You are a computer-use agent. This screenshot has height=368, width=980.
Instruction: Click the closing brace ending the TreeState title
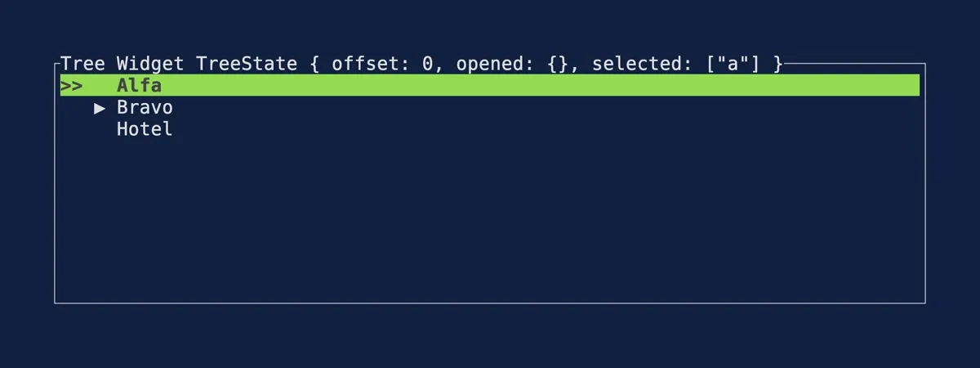tap(777, 64)
